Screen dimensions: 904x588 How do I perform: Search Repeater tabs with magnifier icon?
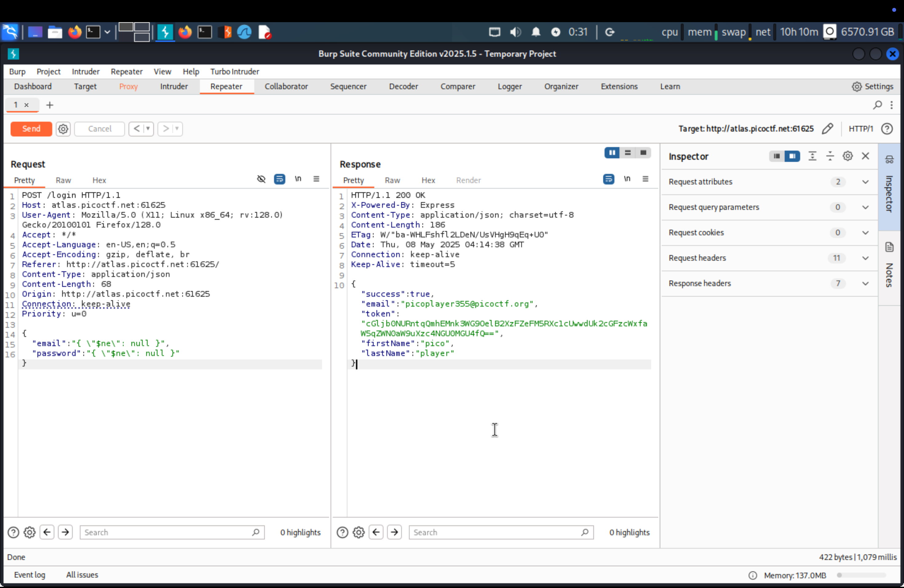877,105
